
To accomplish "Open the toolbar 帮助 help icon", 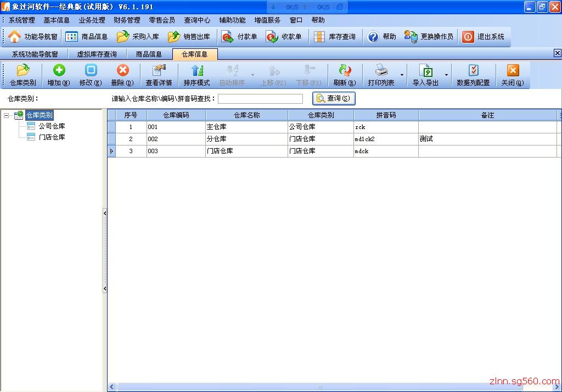I will click(373, 37).
